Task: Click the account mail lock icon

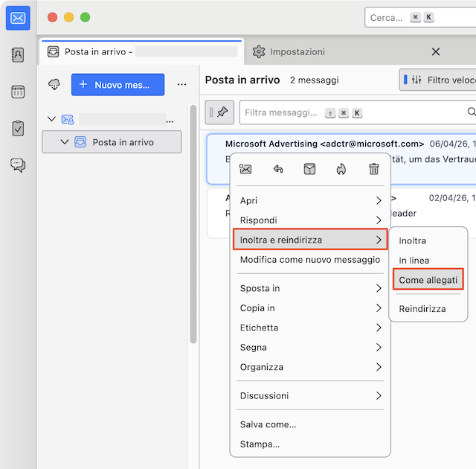Action: click(68, 119)
